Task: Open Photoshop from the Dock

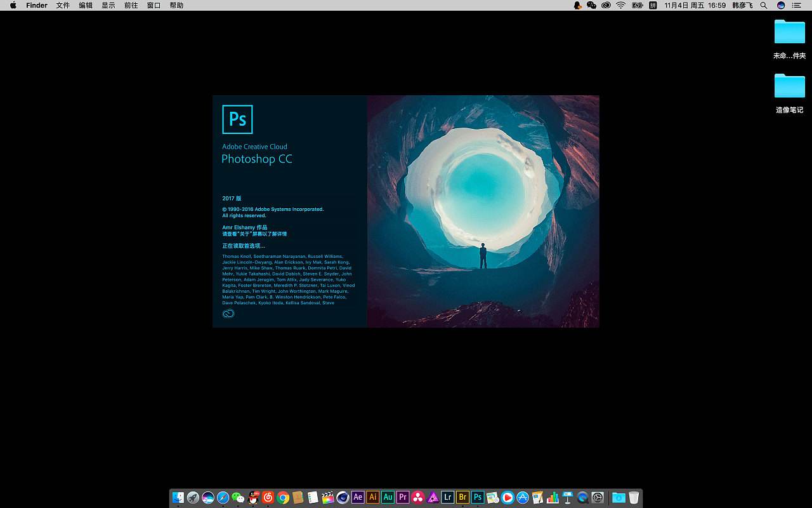Action: click(478, 498)
